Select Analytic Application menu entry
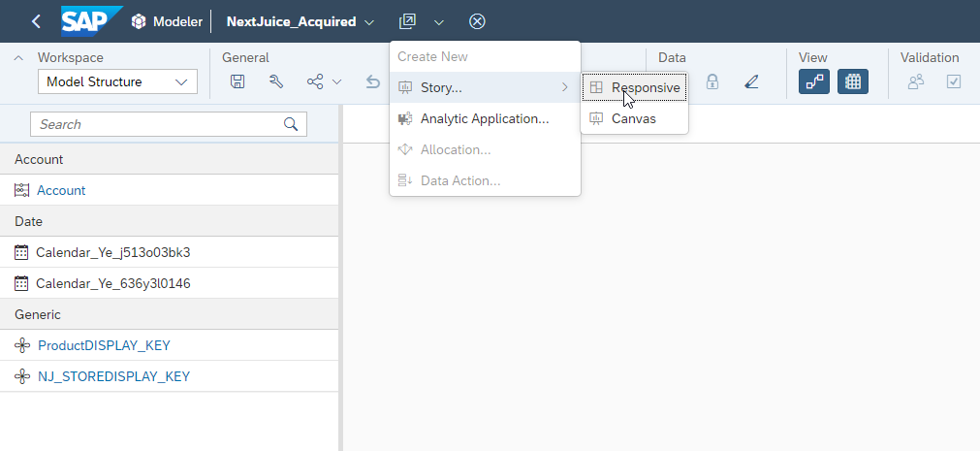The width and height of the screenshot is (980, 451). coord(484,118)
